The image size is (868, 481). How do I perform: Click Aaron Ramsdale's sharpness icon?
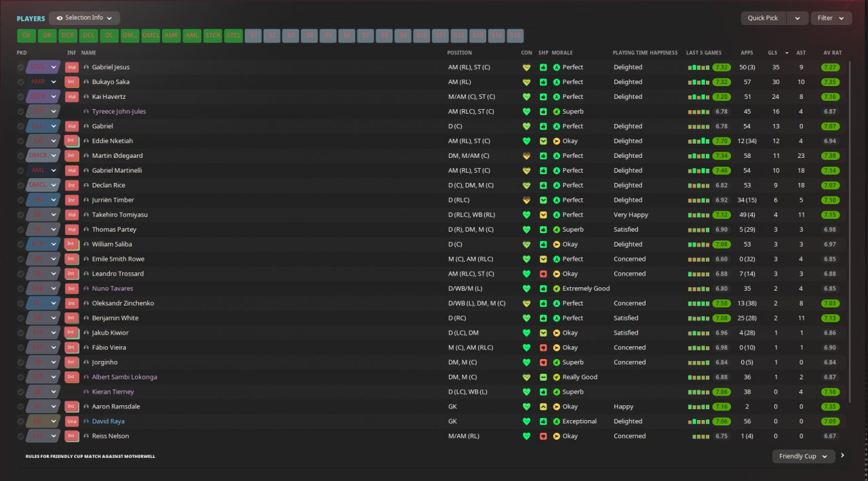pyautogui.click(x=543, y=406)
